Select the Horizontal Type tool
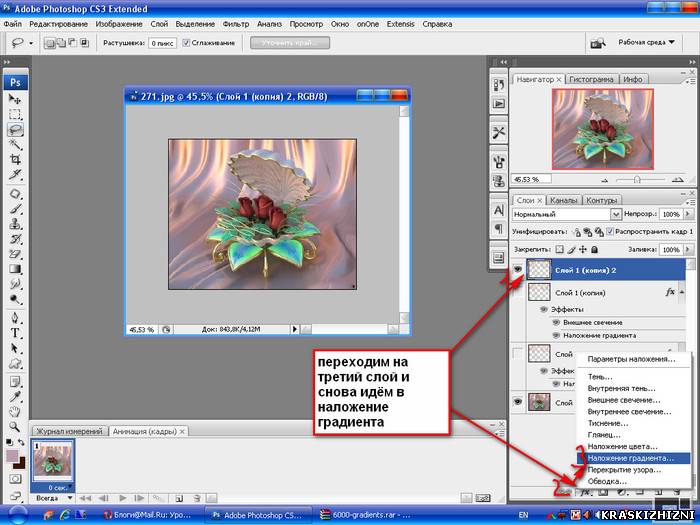This screenshot has width=700, height=525. click(15, 333)
